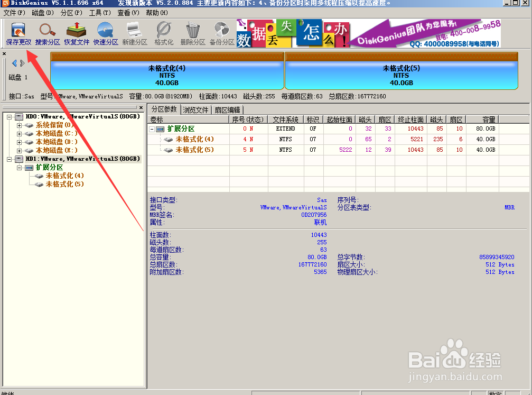Switch to Browse Files (浏览文件) tab
Viewport: 532px width, 395px height.
point(196,110)
